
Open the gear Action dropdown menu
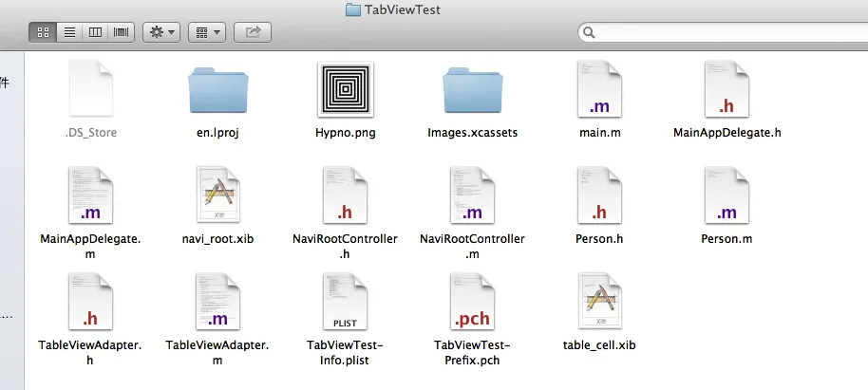pyautogui.click(x=160, y=32)
